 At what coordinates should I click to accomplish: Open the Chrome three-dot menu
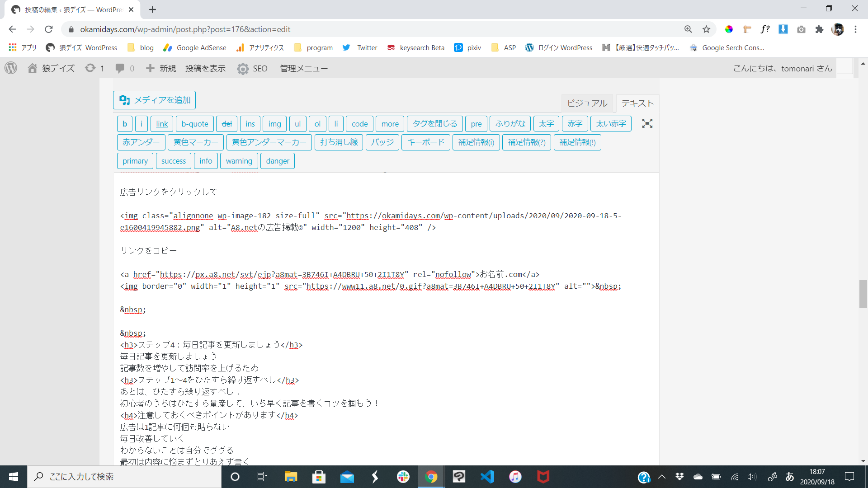click(855, 29)
